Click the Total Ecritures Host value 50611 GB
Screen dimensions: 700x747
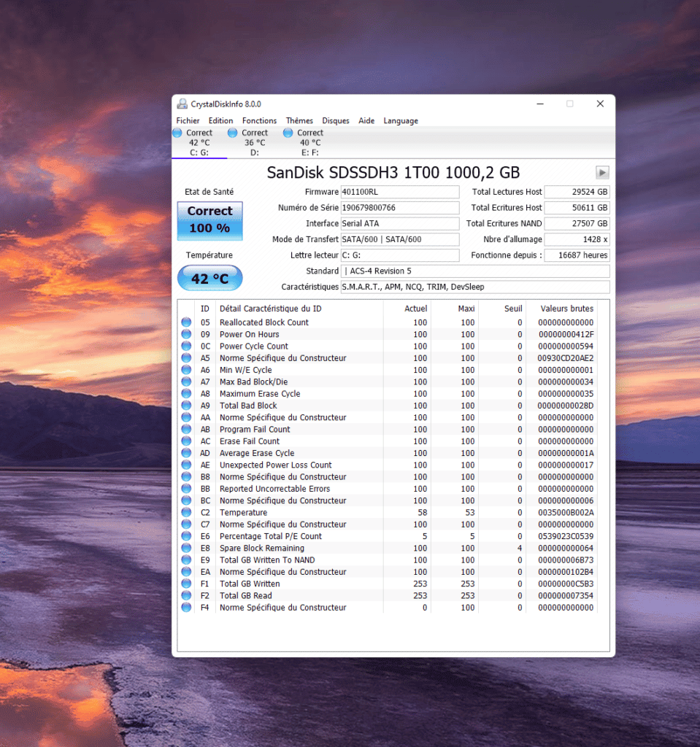pos(577,208)
